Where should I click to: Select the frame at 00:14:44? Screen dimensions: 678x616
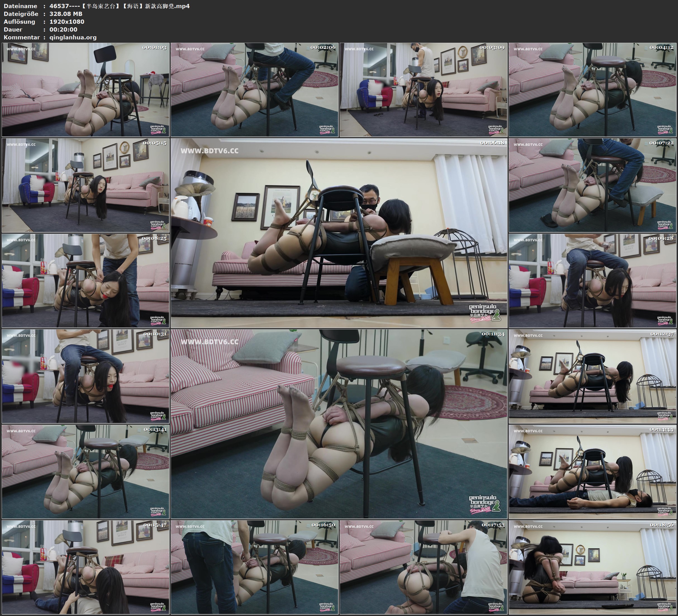click(593, 471)
